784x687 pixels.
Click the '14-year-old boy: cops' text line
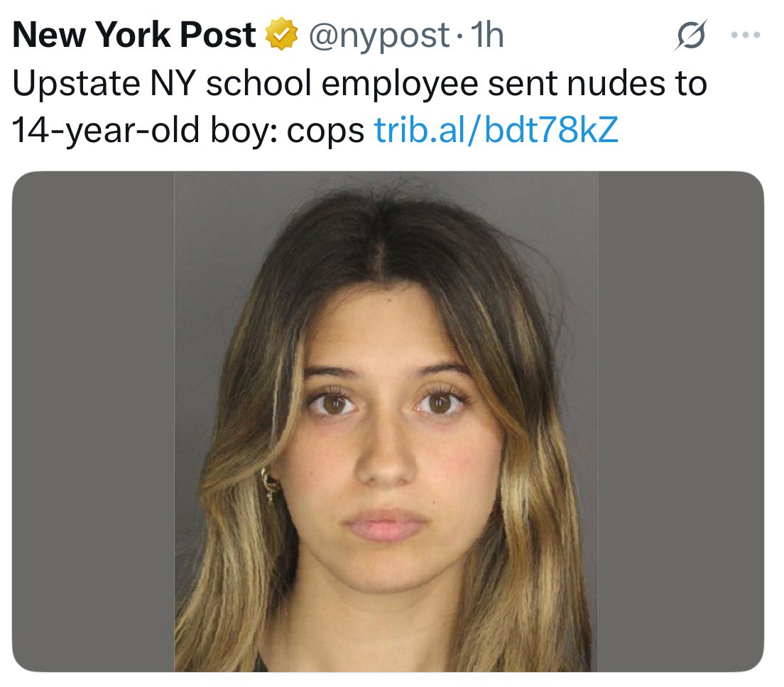pos(188,131)
